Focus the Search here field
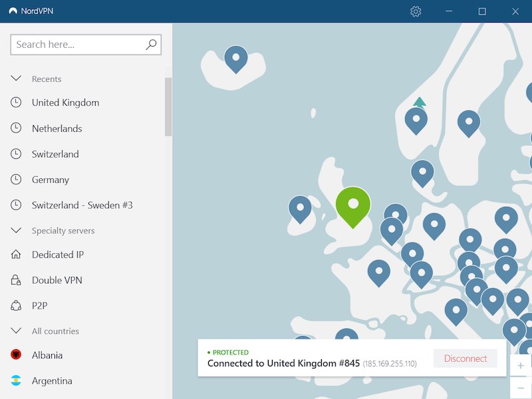 coord(86,45)
